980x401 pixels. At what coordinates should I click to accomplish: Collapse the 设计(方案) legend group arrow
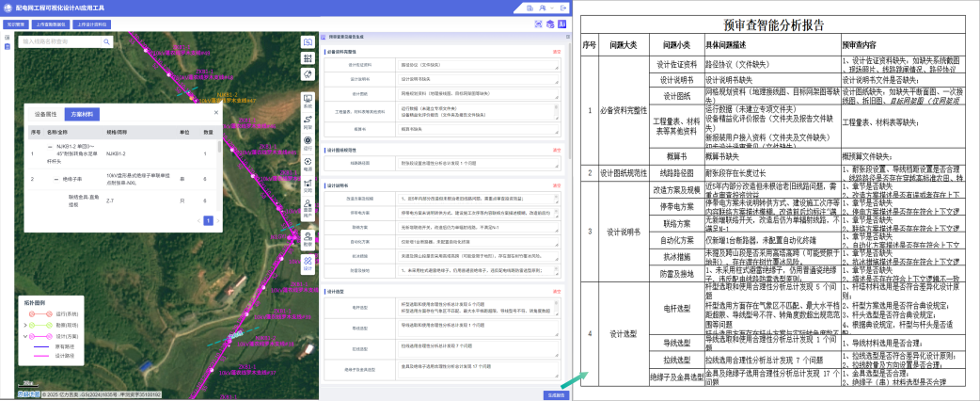click(x=25, y=335)
